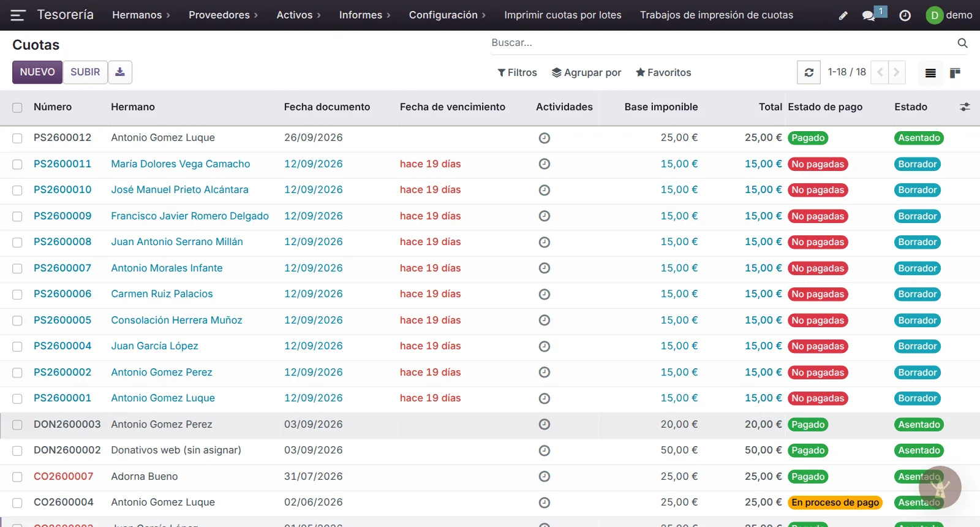Open the demo user menu
The height and width of the screenshot is (527, 980).
pyautogui.click(x=949, y=15)
